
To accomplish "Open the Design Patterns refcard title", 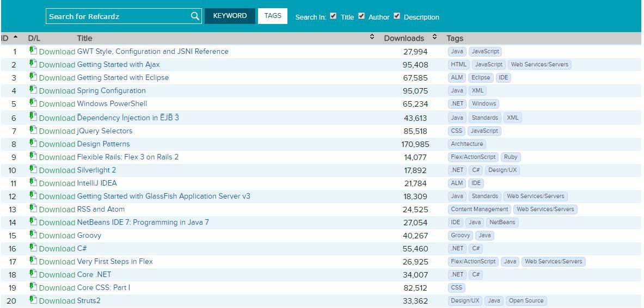I will [103, 144].
